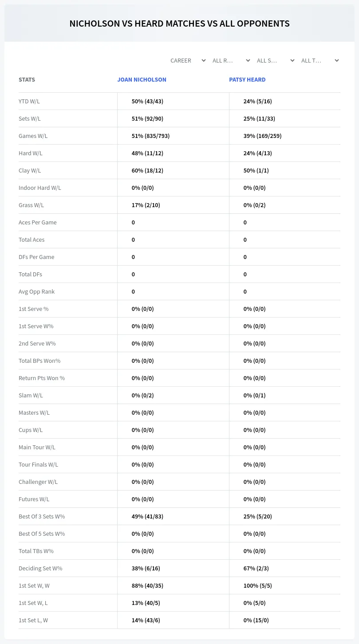Click the chevron arrow beside ALL T...
The height and width of the screenshot is (644, 359).
click(336, 60)
